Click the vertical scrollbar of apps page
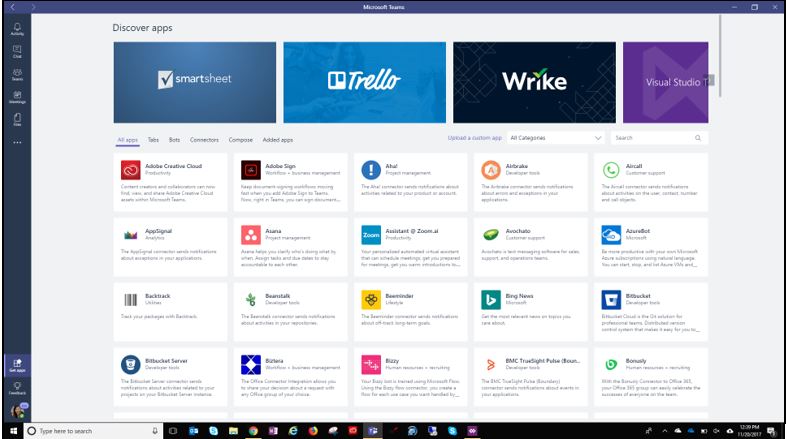The width and height of the screenshot is (787, 439). click(x=720, y=56)
